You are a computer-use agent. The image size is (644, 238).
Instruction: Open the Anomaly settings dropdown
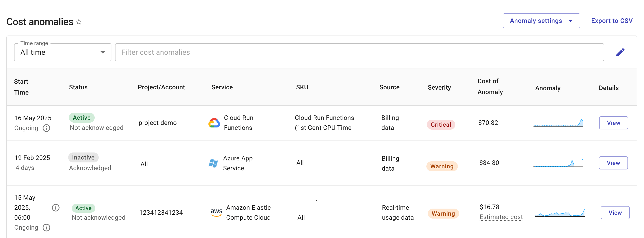541,21
